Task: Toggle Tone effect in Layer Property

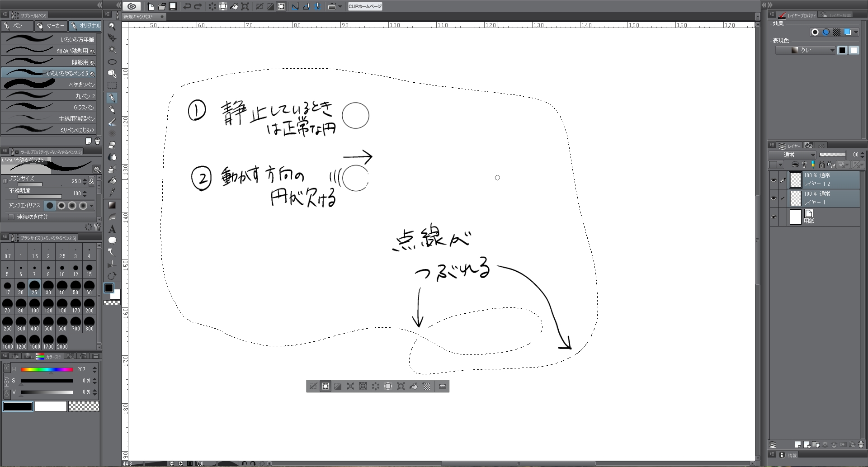Action: coord(837,32)
